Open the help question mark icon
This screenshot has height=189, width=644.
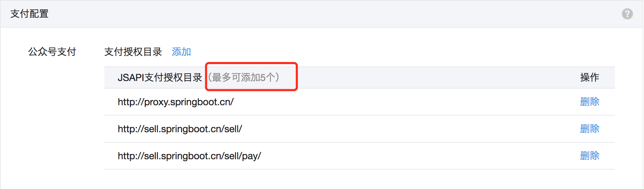627,14
